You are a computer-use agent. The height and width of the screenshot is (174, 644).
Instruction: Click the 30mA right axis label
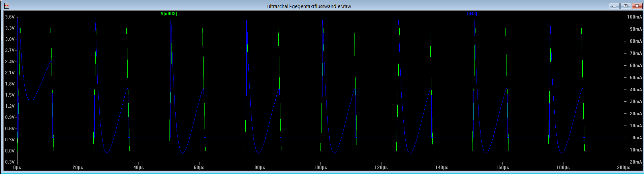[636, 101]
